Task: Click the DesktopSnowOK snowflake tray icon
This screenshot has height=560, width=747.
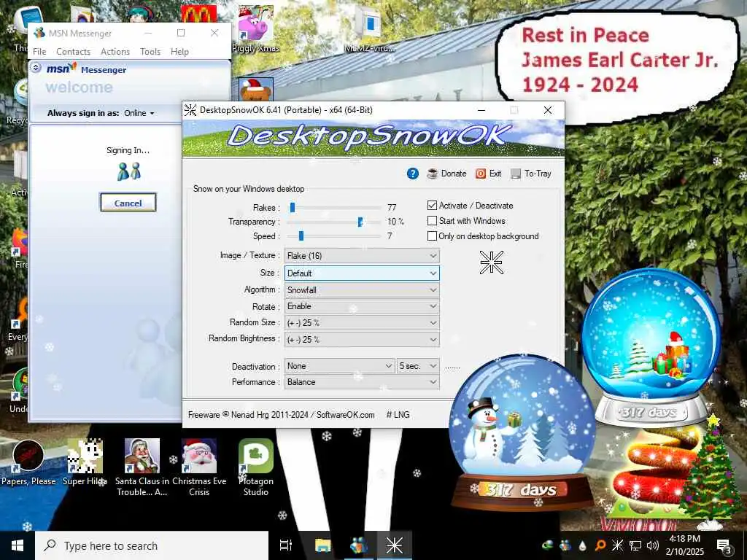Action: click(617, 545)
